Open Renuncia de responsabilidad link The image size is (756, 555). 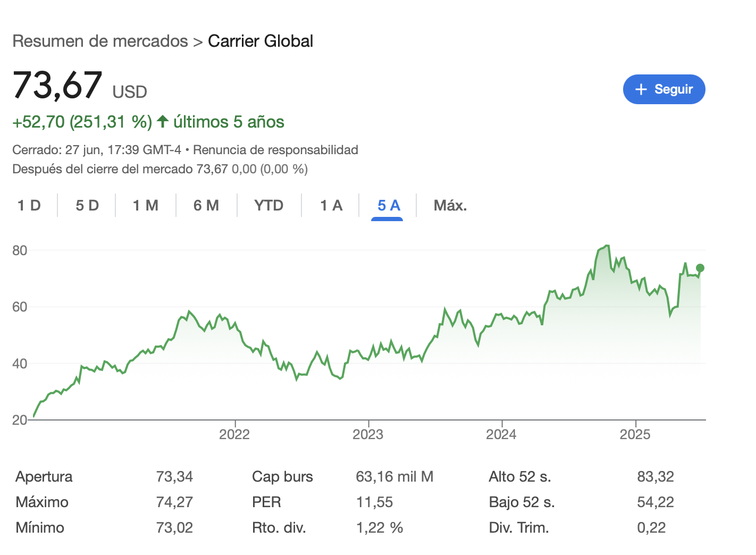point(275,150)
